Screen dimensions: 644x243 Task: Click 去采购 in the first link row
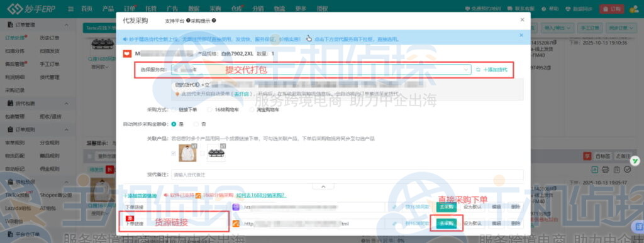[x=446, y=207]
